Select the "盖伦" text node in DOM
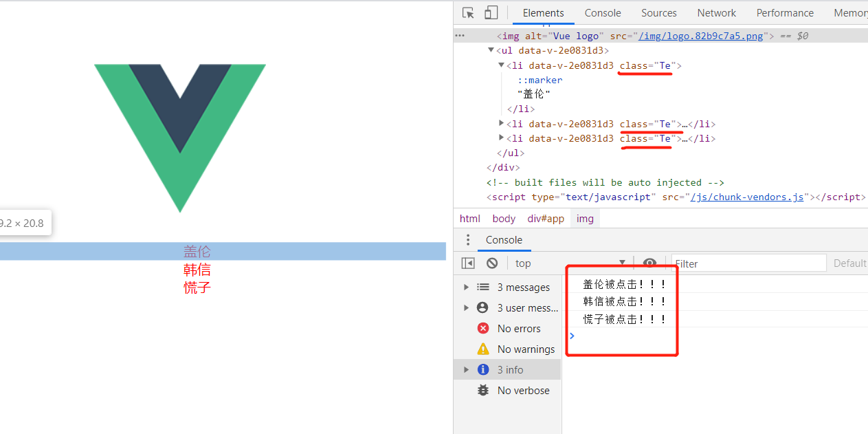The width and height of the screenshot is (868, 434). pos(534,94)
